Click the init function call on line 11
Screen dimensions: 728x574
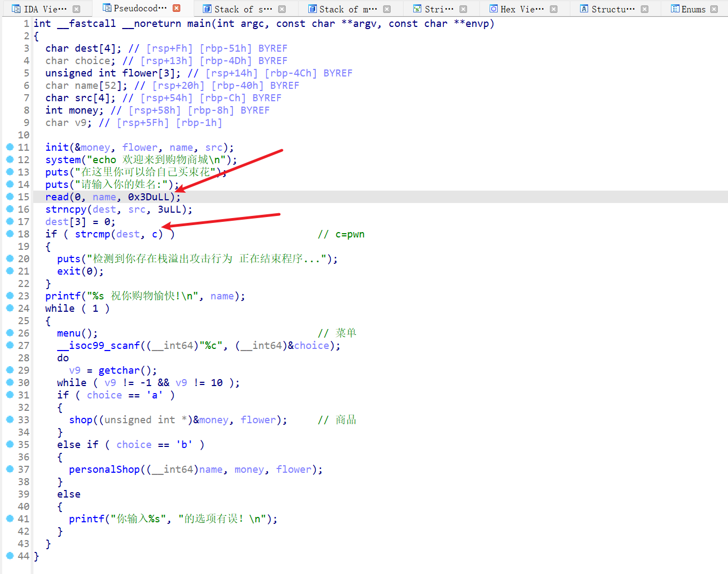56,148
